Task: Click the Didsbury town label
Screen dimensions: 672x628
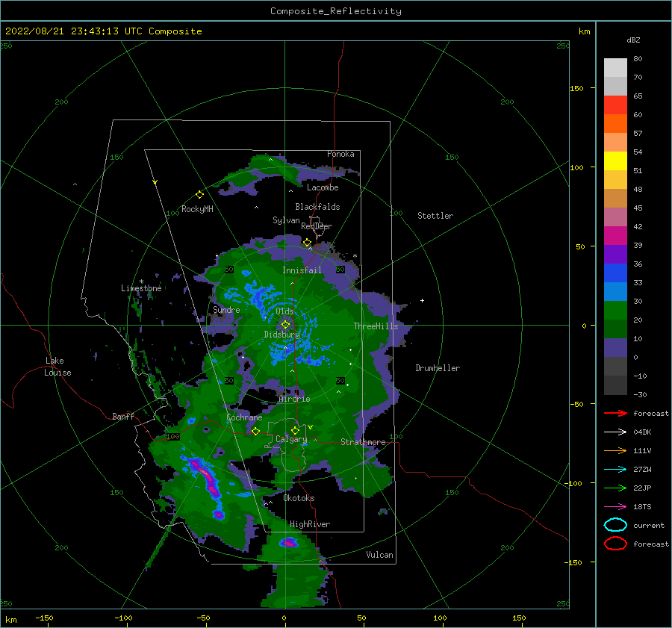Action: tap(281, 335)
